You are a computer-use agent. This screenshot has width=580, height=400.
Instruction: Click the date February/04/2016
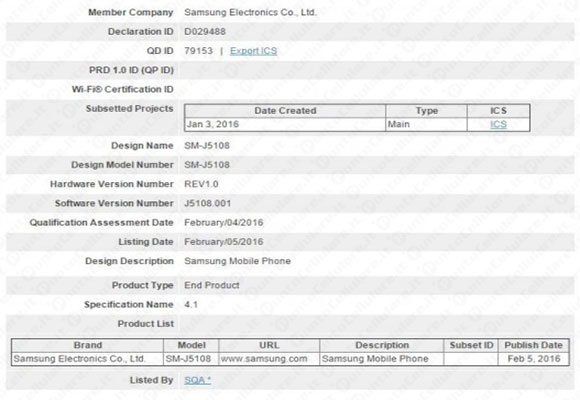click(x=224, y=222)
